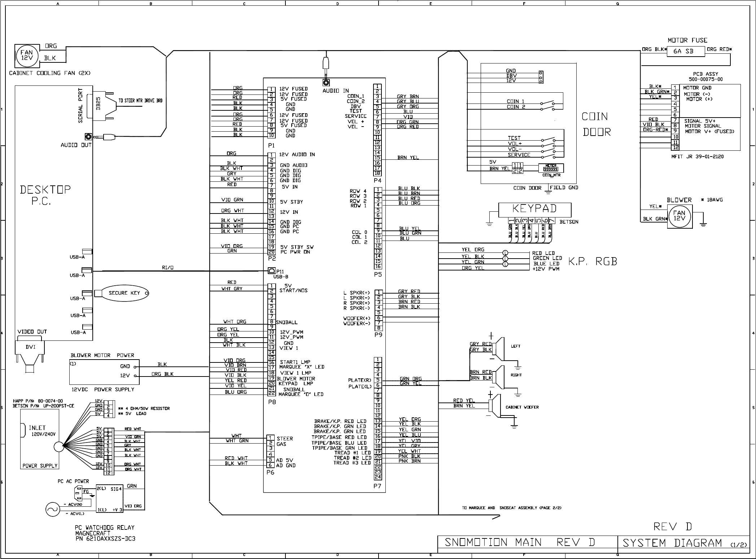Viewport: 756px width, 559px height.
Task: Click the SERVICE switch in coin door
Action: (547, 157)
